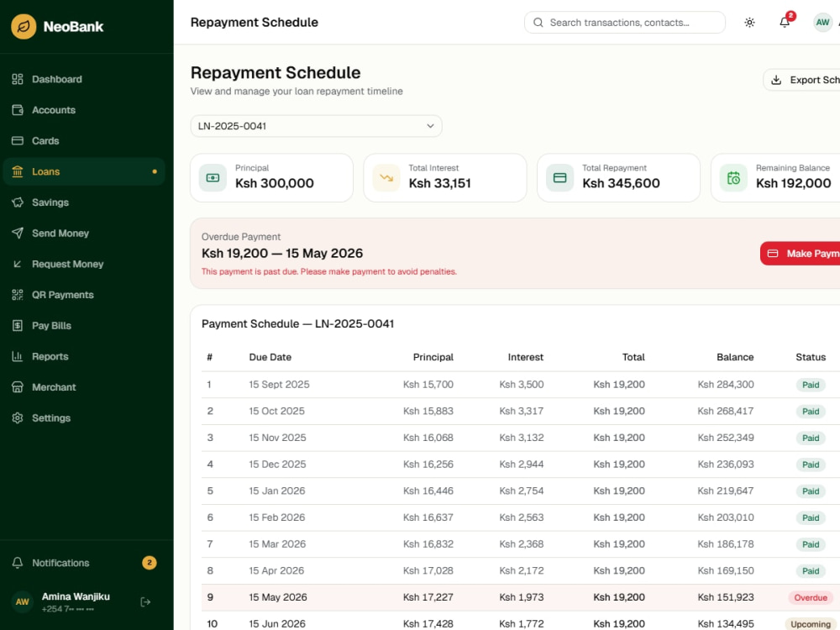Click the 15 Oct 2025 due date cell
Viewport: 840px width, 630px height.
[x=276, y=411]
